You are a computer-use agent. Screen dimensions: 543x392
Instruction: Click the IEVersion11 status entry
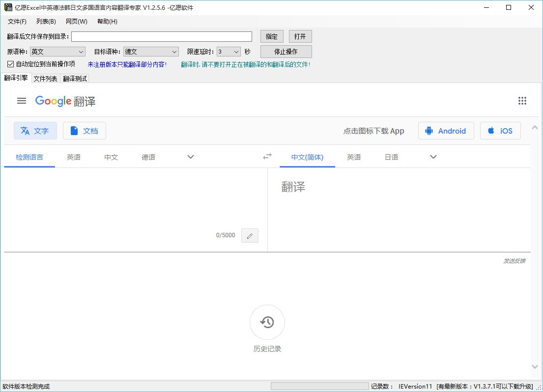point(415,387)
